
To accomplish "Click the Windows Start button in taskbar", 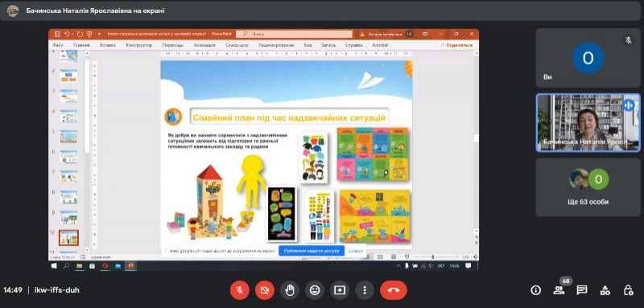I will [x=54, y=265].
